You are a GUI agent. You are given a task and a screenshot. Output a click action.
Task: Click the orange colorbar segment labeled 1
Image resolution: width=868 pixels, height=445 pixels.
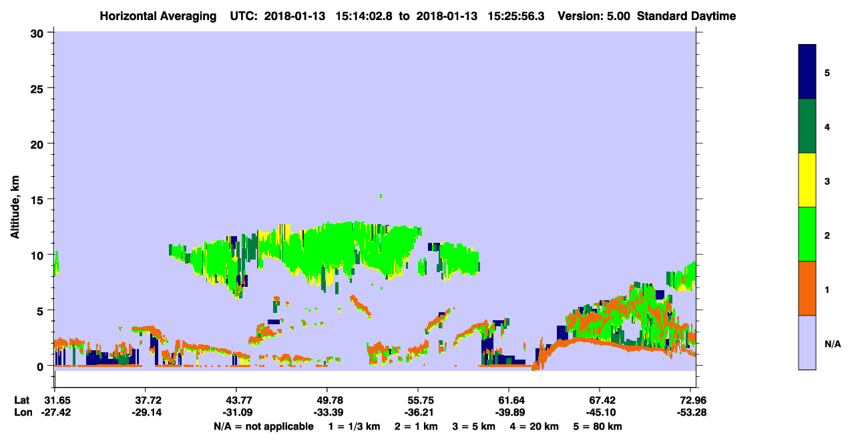(x=807, y=288)
